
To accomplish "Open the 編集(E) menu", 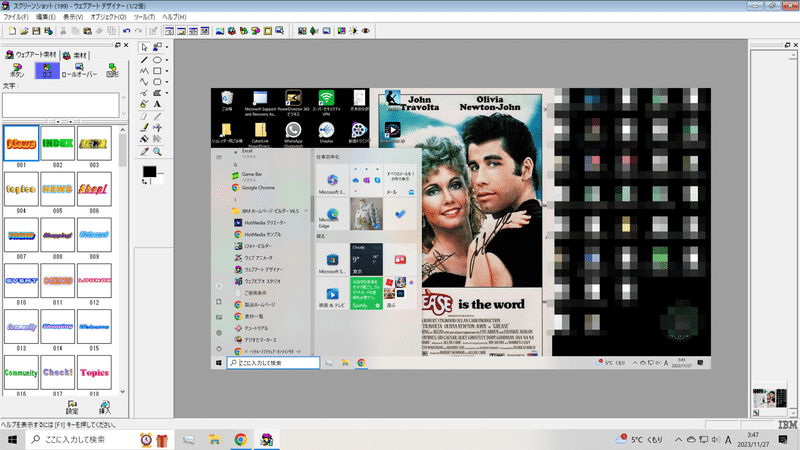I will point(46,17).
